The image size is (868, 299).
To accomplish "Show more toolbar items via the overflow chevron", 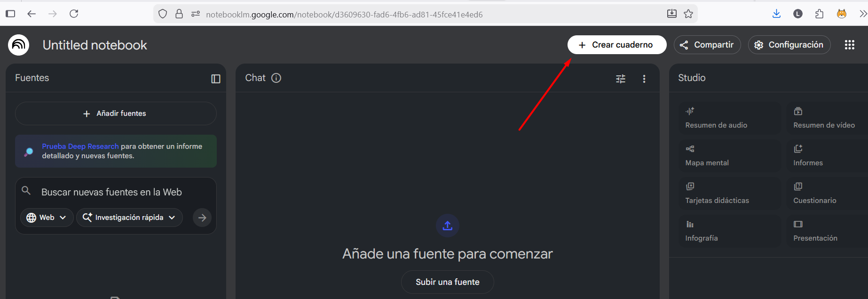I will pos(863,14).
